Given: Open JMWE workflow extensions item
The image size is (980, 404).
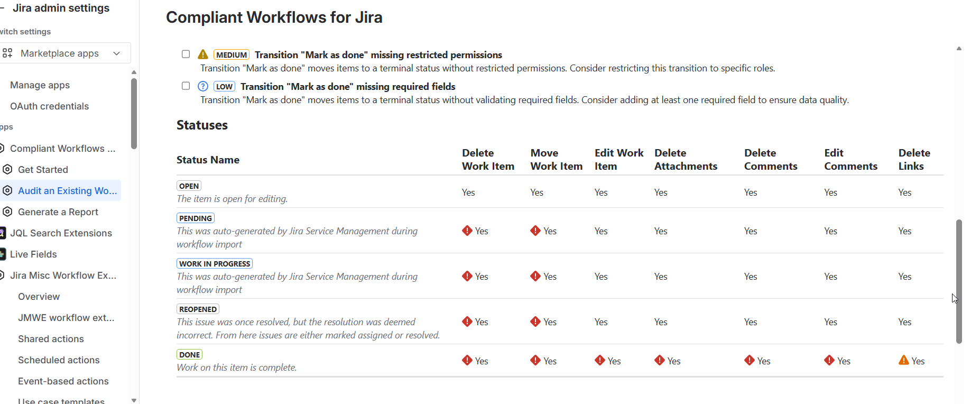Looking at the screenshot, I should (66, 317).
